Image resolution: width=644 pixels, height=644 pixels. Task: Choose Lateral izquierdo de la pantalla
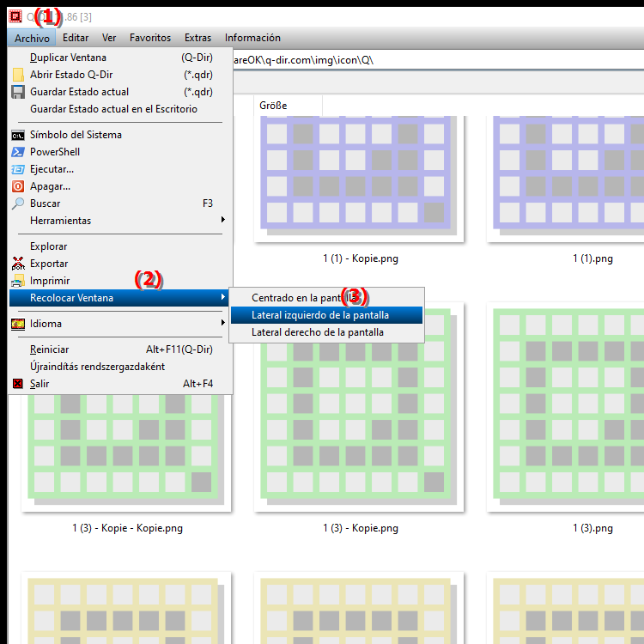click(326, 315)
